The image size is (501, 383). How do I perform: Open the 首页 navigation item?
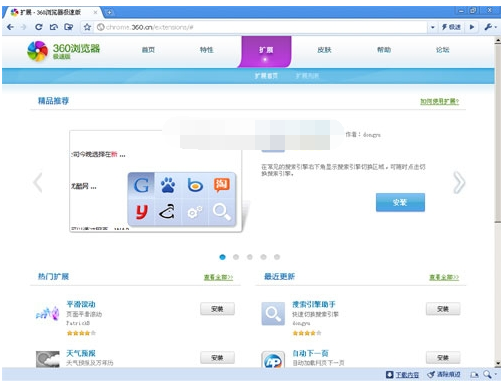pos(148,50)
